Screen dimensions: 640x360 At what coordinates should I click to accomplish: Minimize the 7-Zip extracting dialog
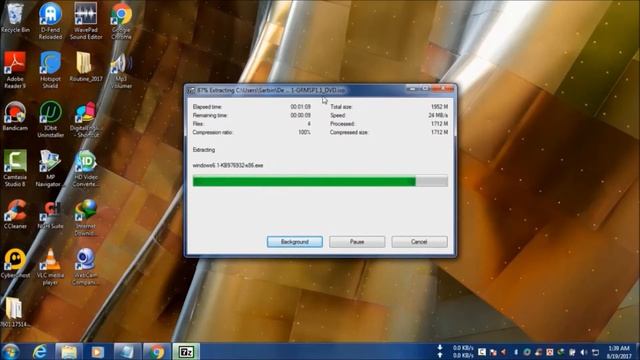click(413, 89)
